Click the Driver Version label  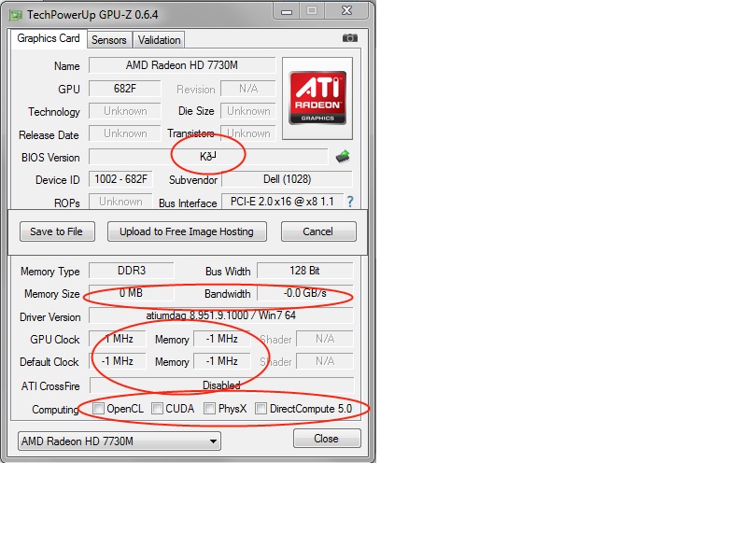[50, 317]
